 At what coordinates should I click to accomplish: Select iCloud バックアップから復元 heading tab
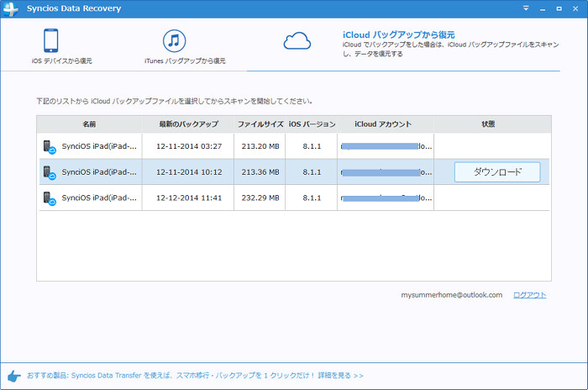tap(398, 35)
